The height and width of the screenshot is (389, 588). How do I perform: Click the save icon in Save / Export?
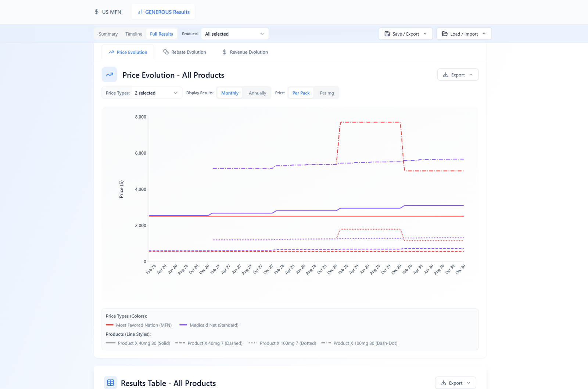[x=387, y=34]
